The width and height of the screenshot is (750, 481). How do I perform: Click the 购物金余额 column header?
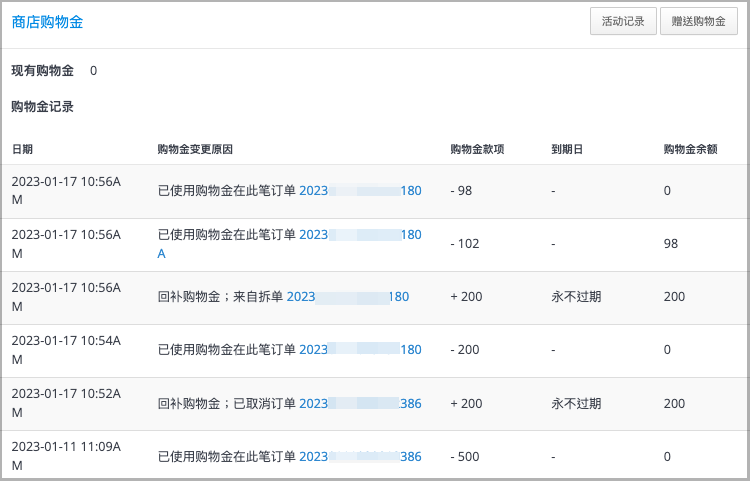tap(690, 149)
